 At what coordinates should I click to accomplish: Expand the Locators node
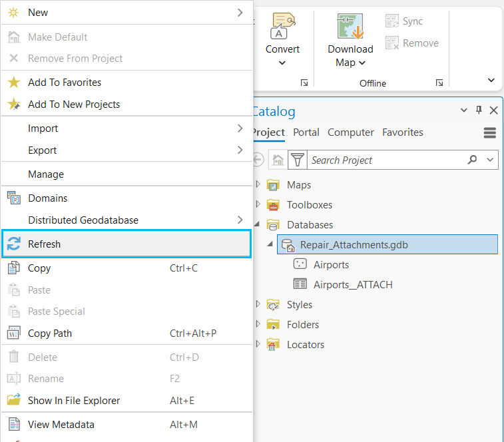tap(258, 344)
